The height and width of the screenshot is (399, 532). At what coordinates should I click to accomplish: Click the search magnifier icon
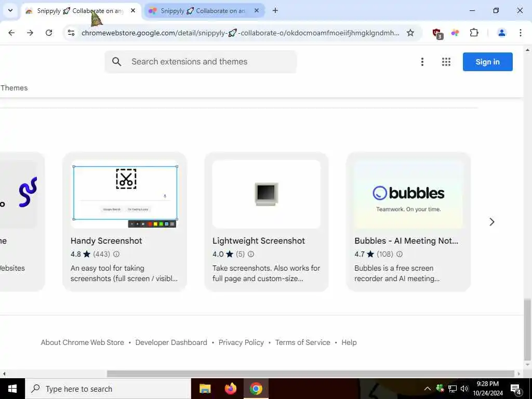[116, 61]
